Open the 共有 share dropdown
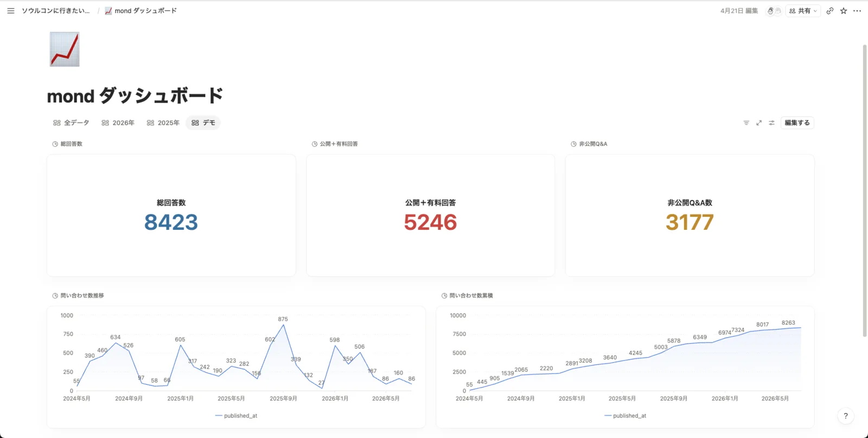This screenshot has width=868, height=438. 803,11
